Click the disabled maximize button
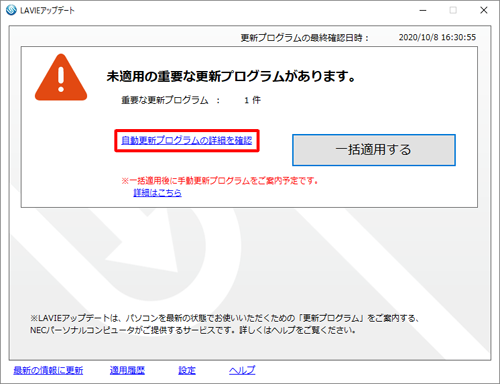This screenshot has height=384, width=500. tap(453, 10)
